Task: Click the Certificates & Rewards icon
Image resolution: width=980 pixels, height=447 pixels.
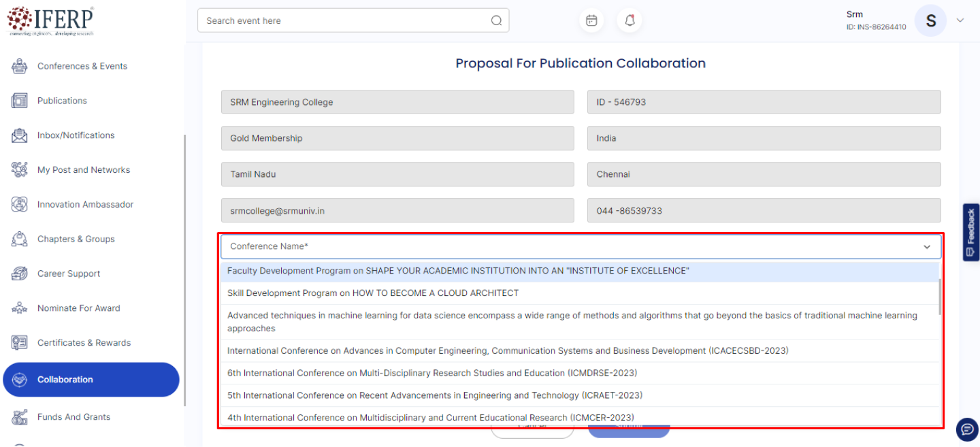Action: click(x=19, y=343)
